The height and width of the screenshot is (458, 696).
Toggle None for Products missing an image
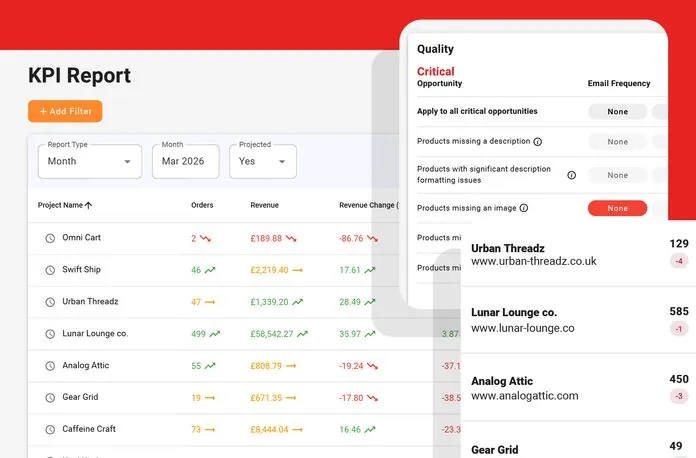tap(617, 208)
